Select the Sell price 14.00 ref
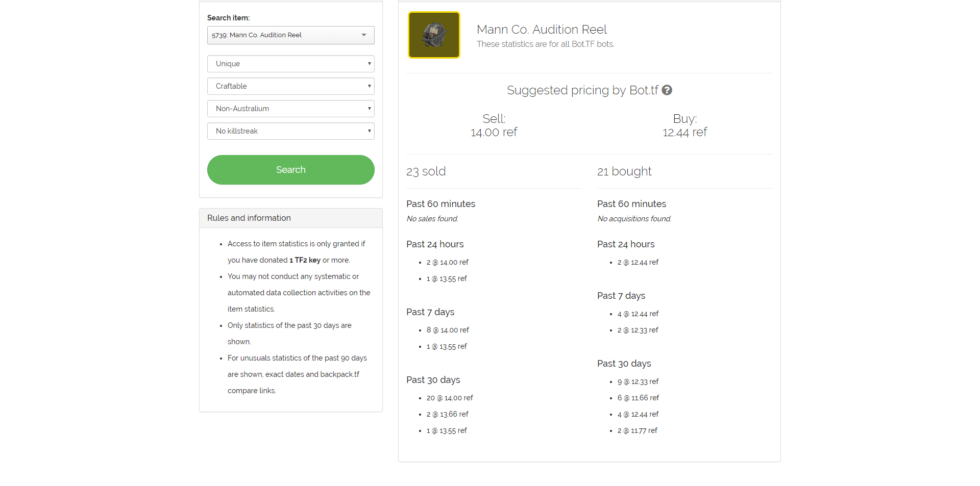980x486 pixels. tap(494, 133)
